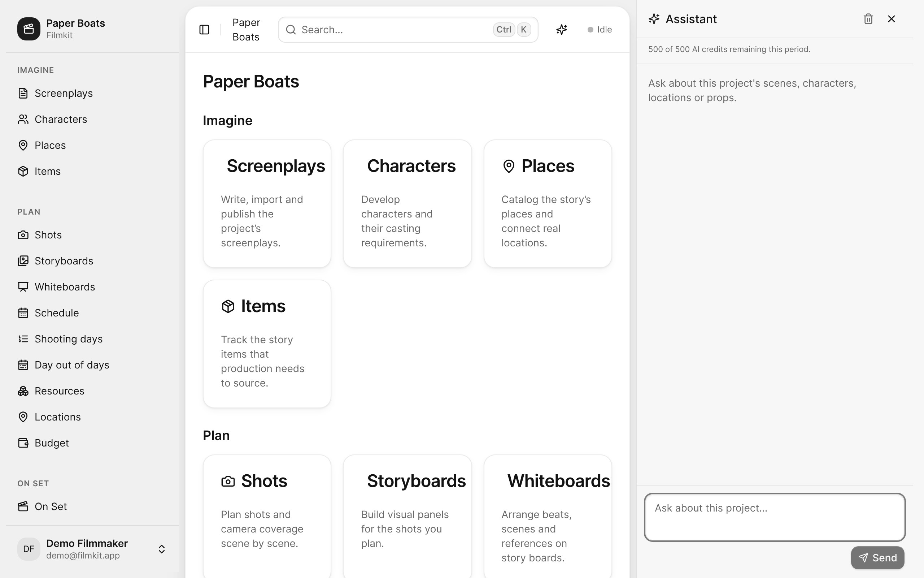Screen dimensions: 924x578
Task: Open the Shots card in the Plan section
Action: click(x=267, y=516)
